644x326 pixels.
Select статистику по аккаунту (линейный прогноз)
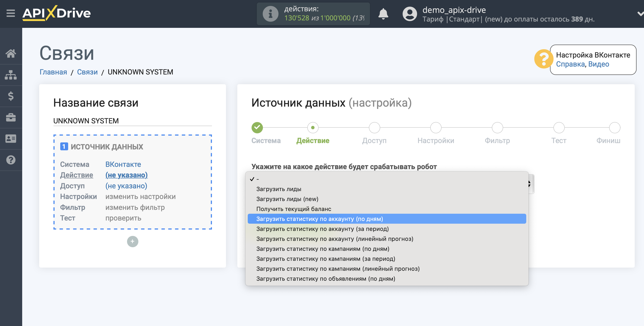point(387,239)
